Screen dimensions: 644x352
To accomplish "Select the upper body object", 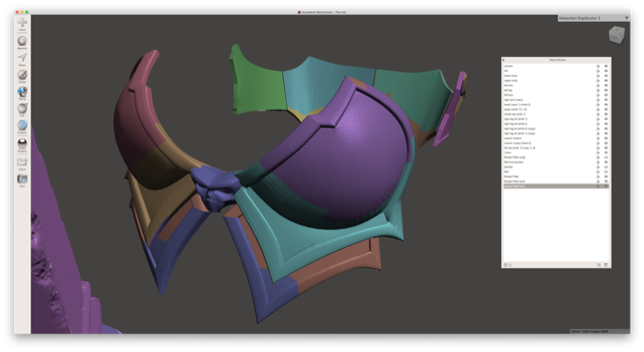I will pyautogui.click(x=556, y=80).
